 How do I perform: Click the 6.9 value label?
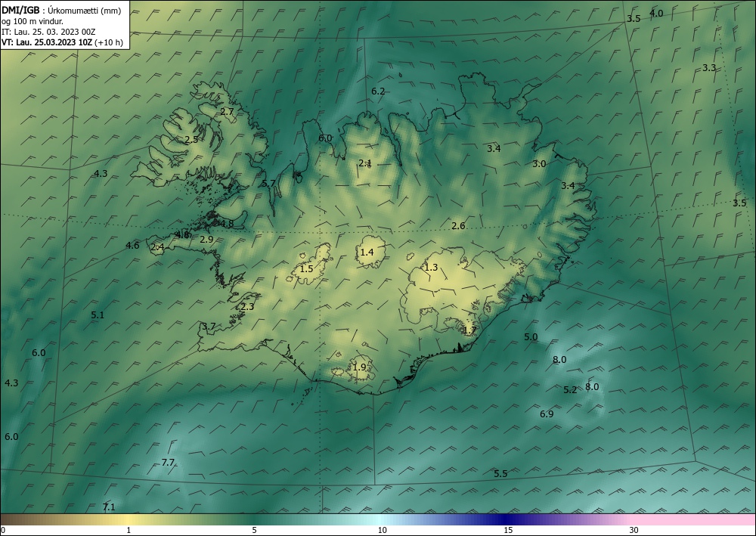(x=547, y=414)
